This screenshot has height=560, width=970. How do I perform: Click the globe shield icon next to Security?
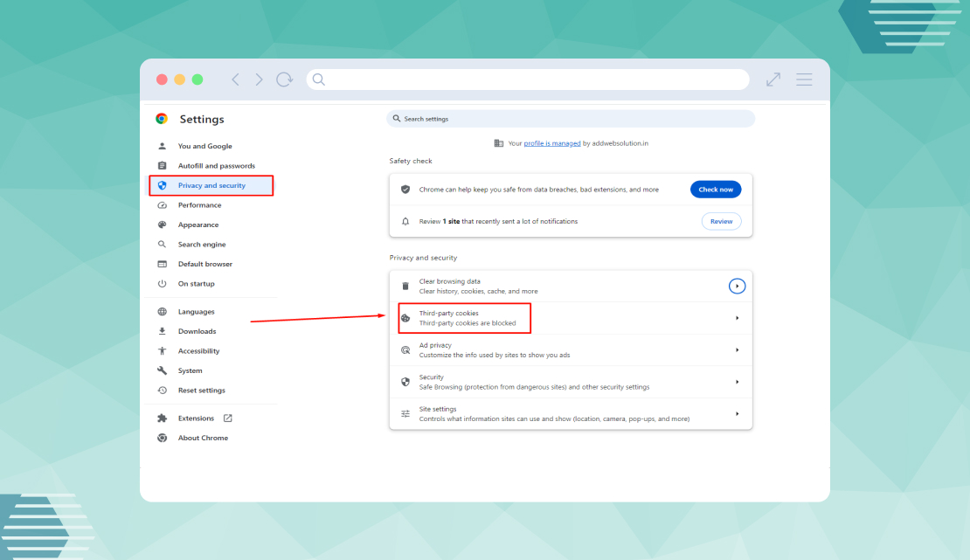[405, 382]
